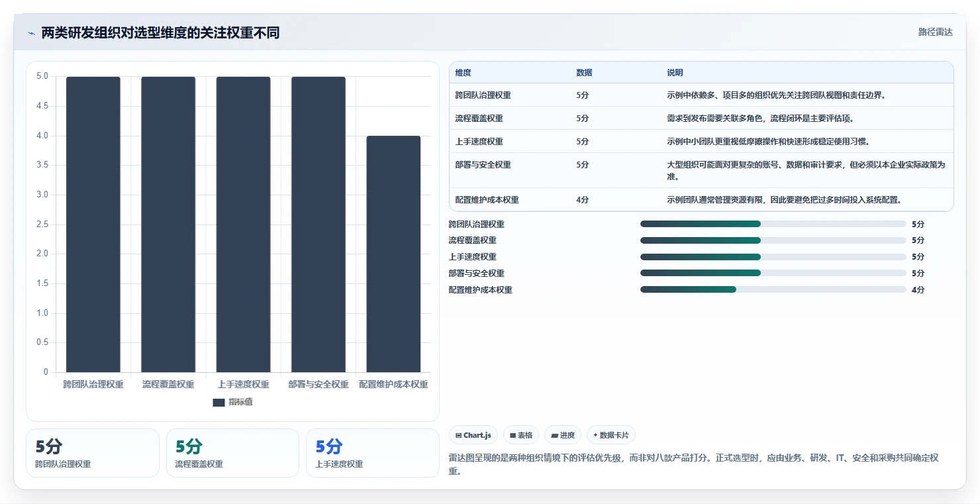The height and width of the screenshot is (504, 980).
Task: Click the 跨团队治理权重 progress bar
Action: tap(773, 224)
